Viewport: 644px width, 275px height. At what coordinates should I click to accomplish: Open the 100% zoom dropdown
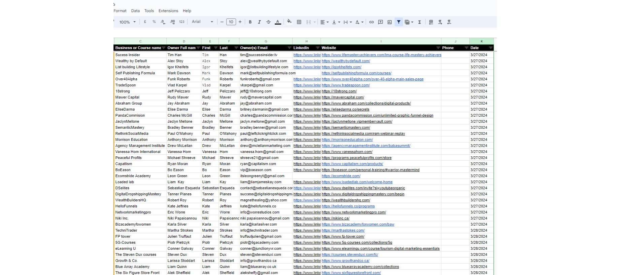[127, 22]
